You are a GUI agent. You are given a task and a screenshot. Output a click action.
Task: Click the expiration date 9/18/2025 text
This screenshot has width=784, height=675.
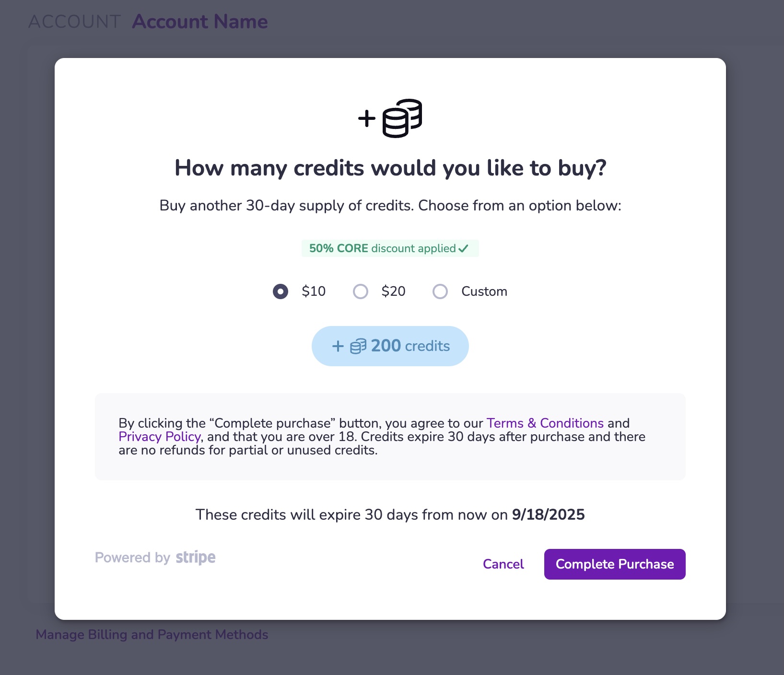coord(548,514)
